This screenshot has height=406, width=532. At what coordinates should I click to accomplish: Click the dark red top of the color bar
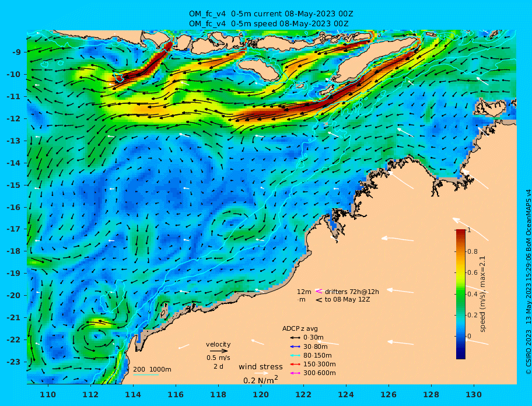(461, 232)
